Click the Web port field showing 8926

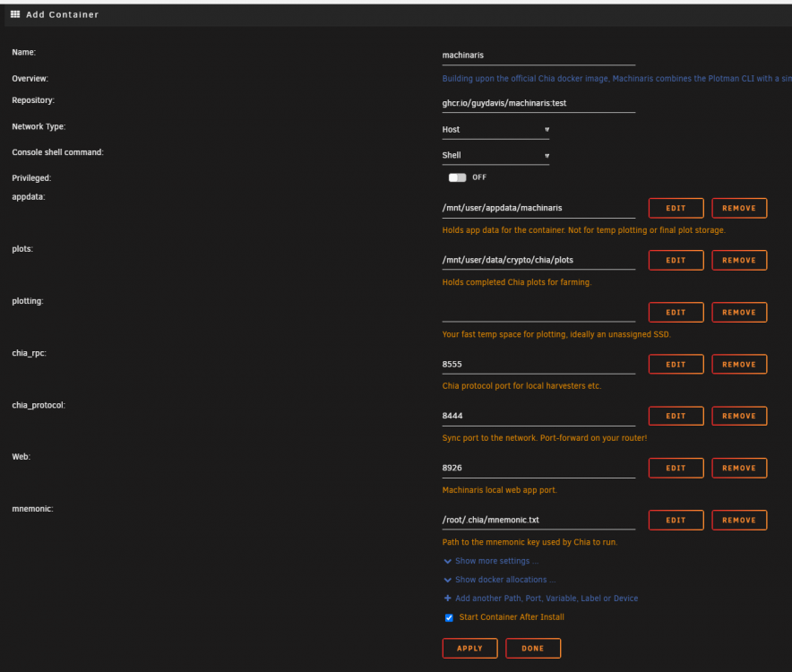538,468
